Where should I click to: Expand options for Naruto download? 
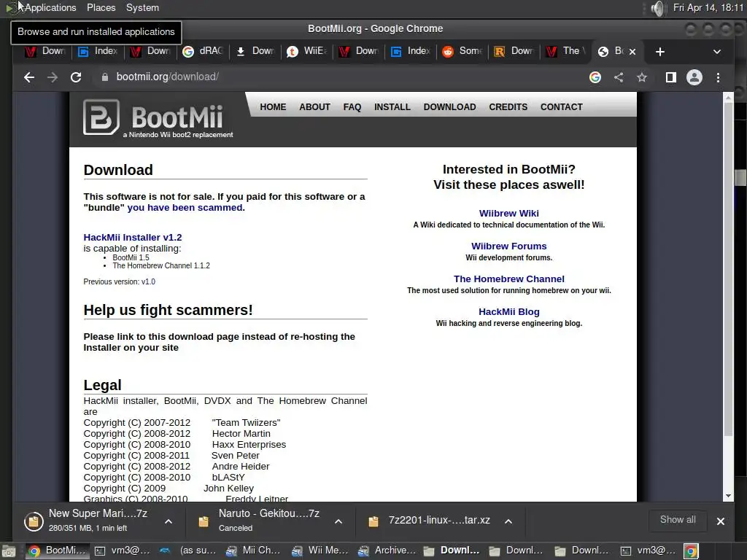[x=338, y=521]
